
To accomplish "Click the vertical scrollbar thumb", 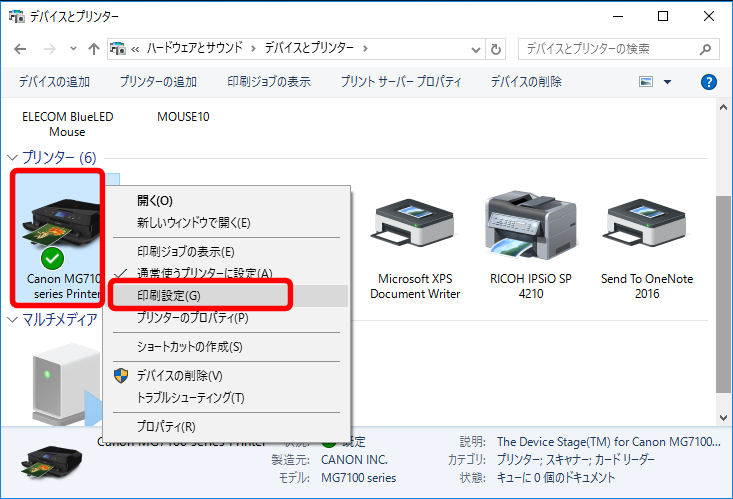I will tap(723, 294).
